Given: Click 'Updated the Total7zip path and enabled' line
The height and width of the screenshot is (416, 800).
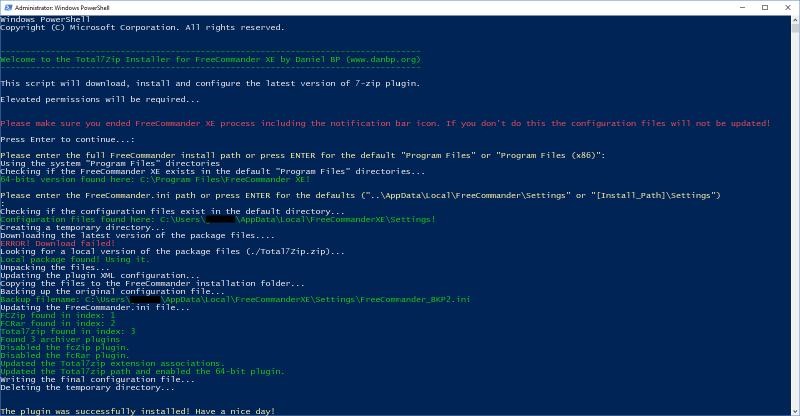Looking at the screenshot, I should click(142, 372).
